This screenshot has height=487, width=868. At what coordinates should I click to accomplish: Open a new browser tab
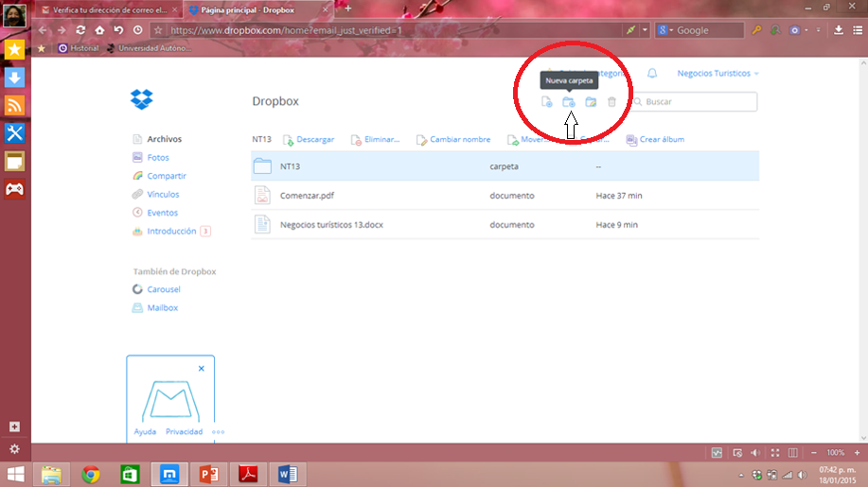click(x=347, y=9)
